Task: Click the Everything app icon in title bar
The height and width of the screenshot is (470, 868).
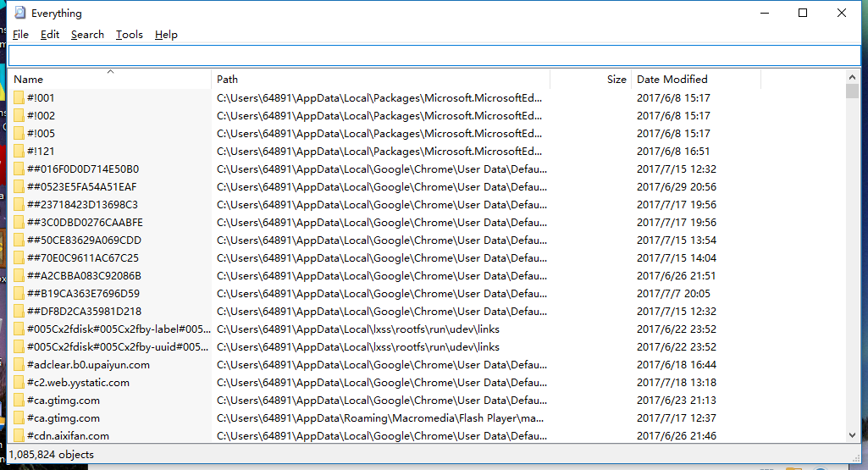Action: click(19, 14)
